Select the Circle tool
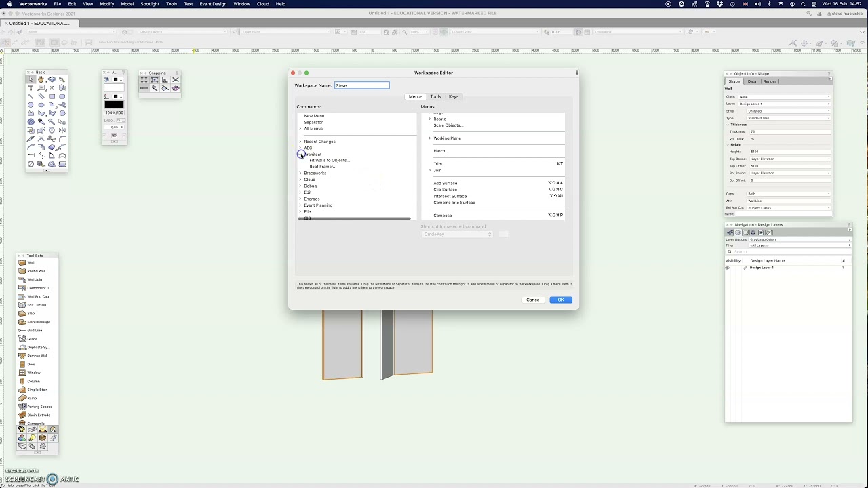 (31, 105)
